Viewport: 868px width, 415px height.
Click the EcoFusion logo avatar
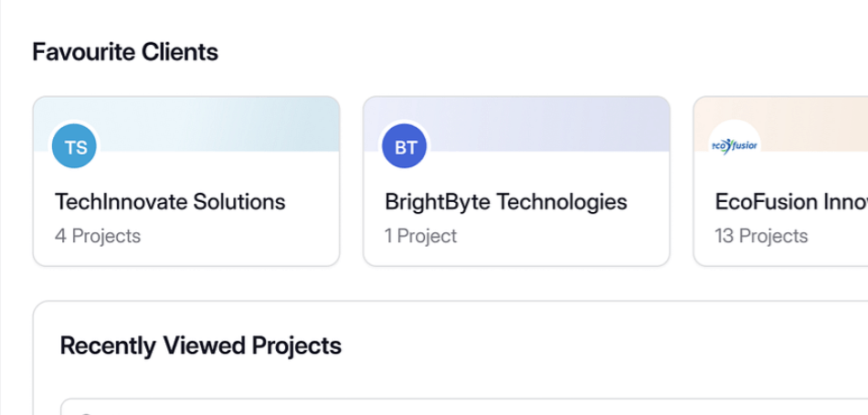735,145
